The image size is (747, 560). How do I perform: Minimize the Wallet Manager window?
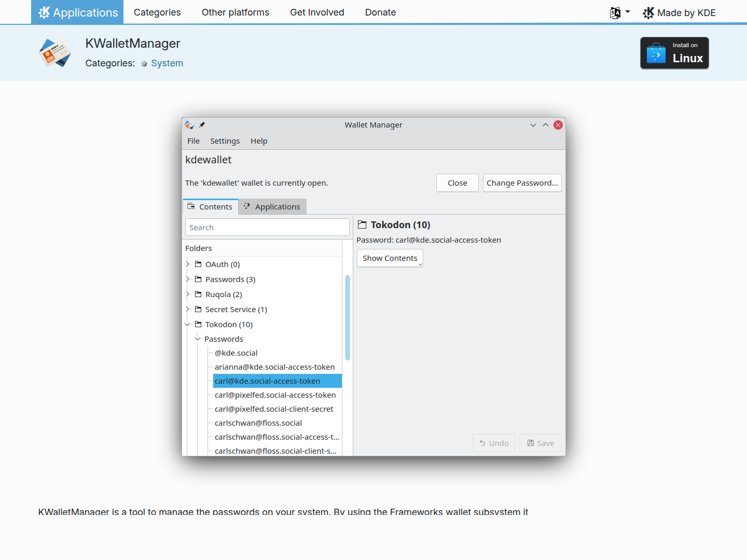tap(533, 125)
